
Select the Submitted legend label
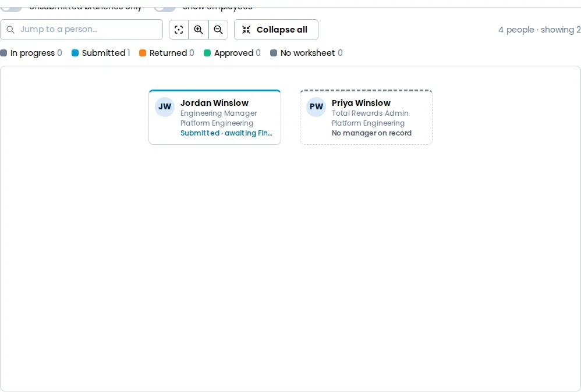click(104, 53)
